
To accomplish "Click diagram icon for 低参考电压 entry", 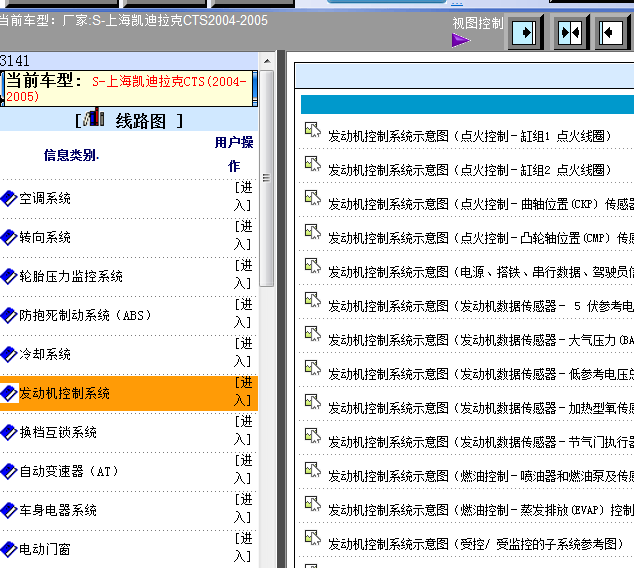I will pos(313,368).
